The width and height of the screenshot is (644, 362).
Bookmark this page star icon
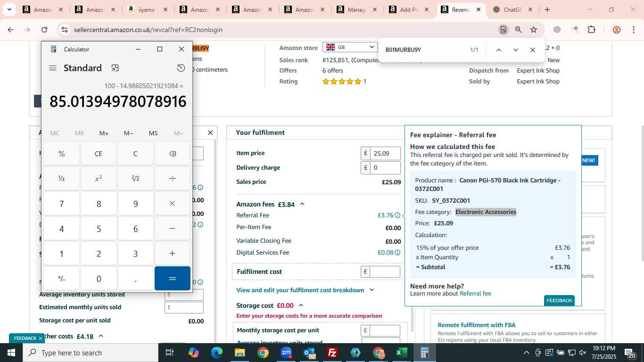(x=534, y=30)
